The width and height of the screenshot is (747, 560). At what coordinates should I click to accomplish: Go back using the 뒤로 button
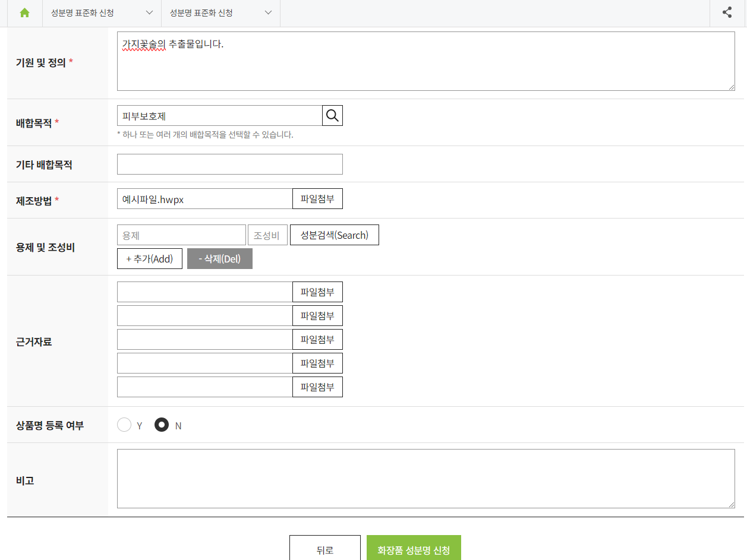point(324,549)
